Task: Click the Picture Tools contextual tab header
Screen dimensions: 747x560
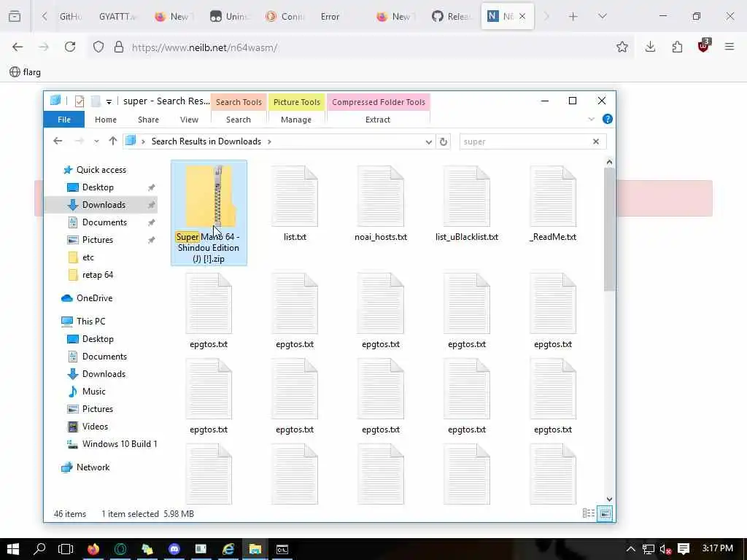Action: click(x=297, y=102)
